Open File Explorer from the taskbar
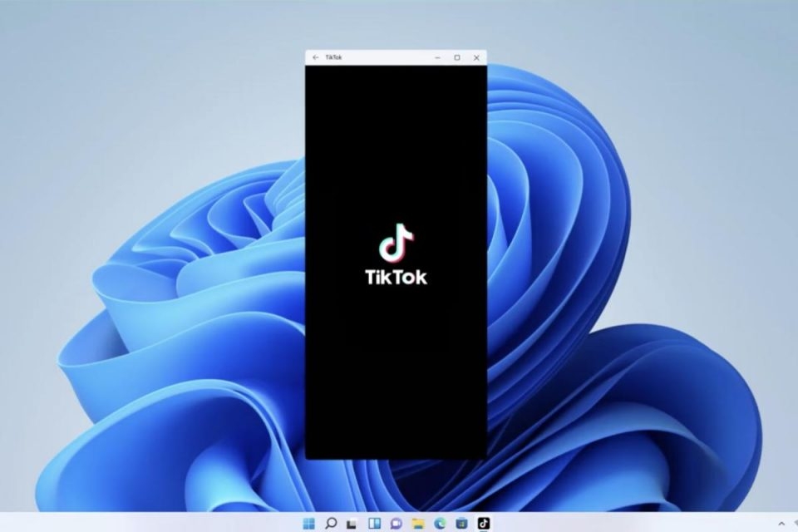The width and height of the screenshot is (798, 532). [418, 523]
